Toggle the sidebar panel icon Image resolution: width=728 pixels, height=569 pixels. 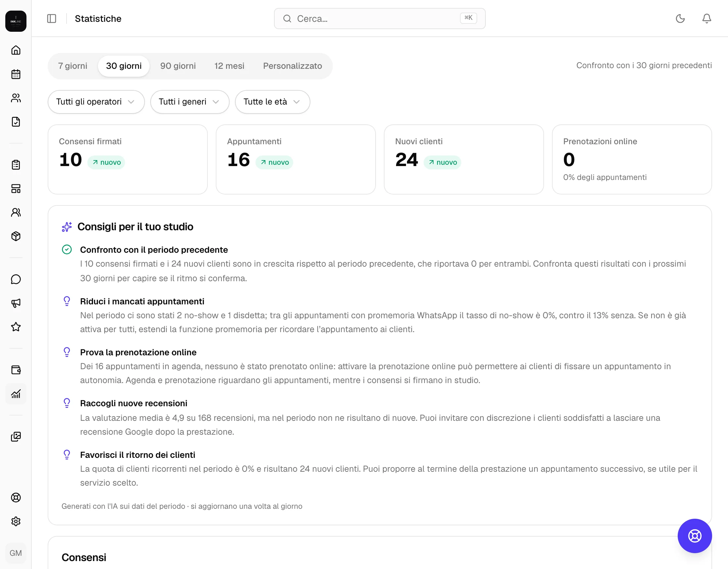point(52,18)
